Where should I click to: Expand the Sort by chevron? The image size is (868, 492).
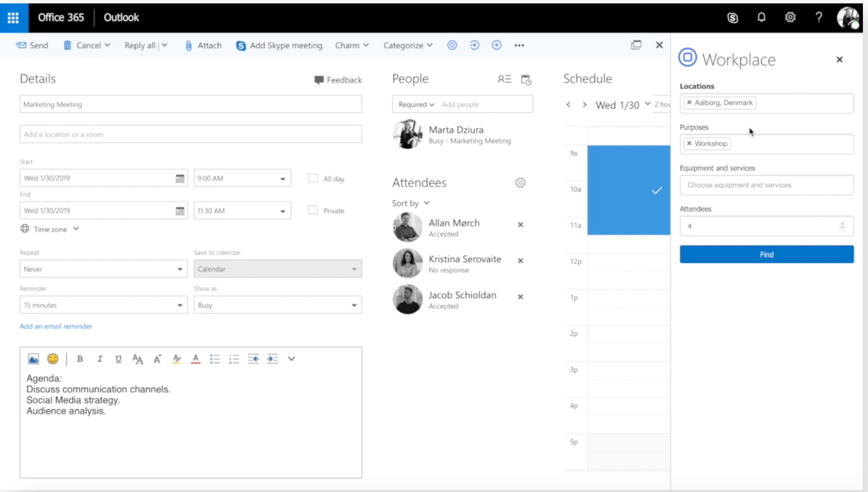click(427, 203)
